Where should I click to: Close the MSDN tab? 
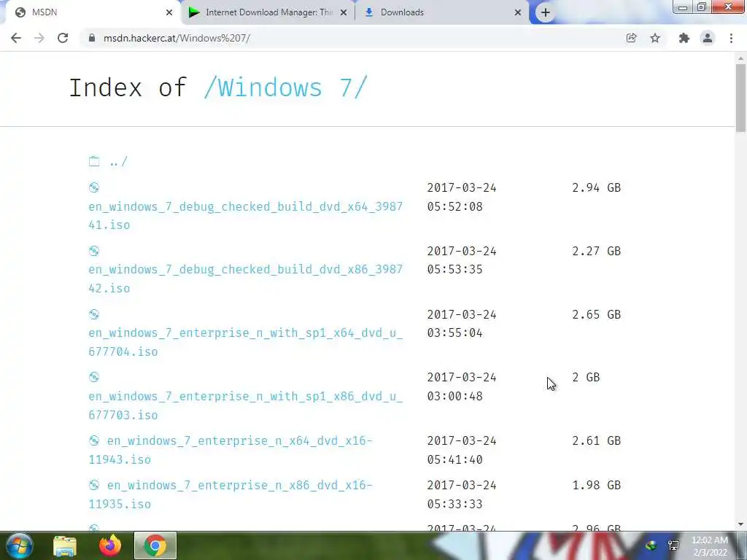169,12
